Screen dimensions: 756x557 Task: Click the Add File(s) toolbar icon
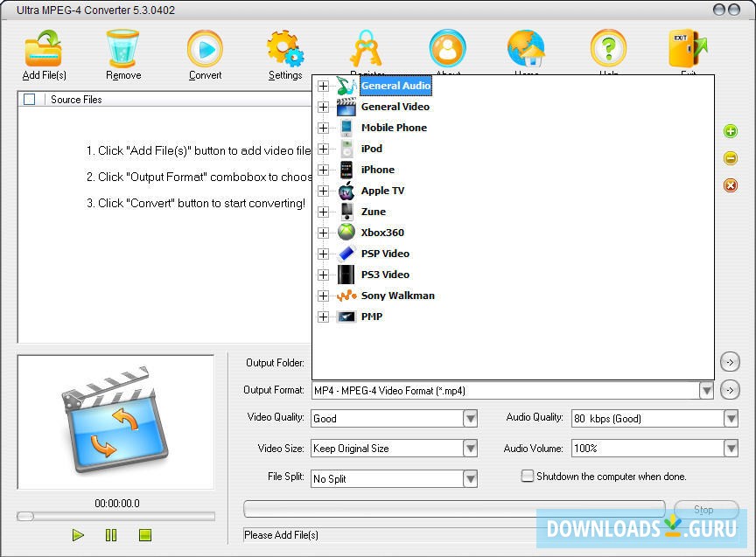click(x=43, y=50)
